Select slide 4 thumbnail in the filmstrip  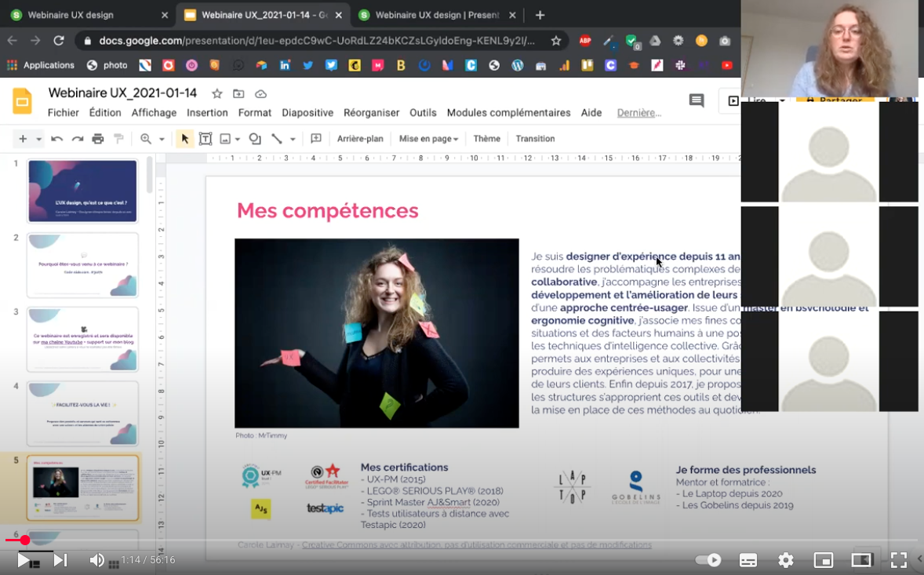coord(82,413)
